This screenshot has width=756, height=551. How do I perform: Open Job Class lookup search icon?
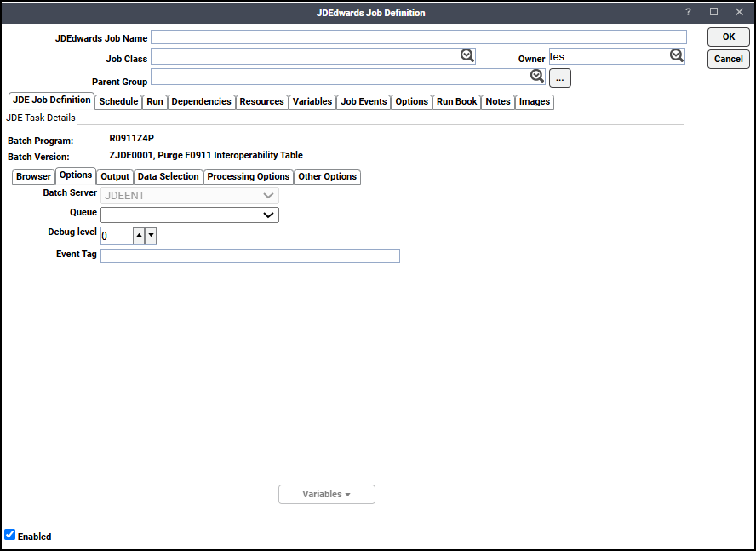coord(467,55)
